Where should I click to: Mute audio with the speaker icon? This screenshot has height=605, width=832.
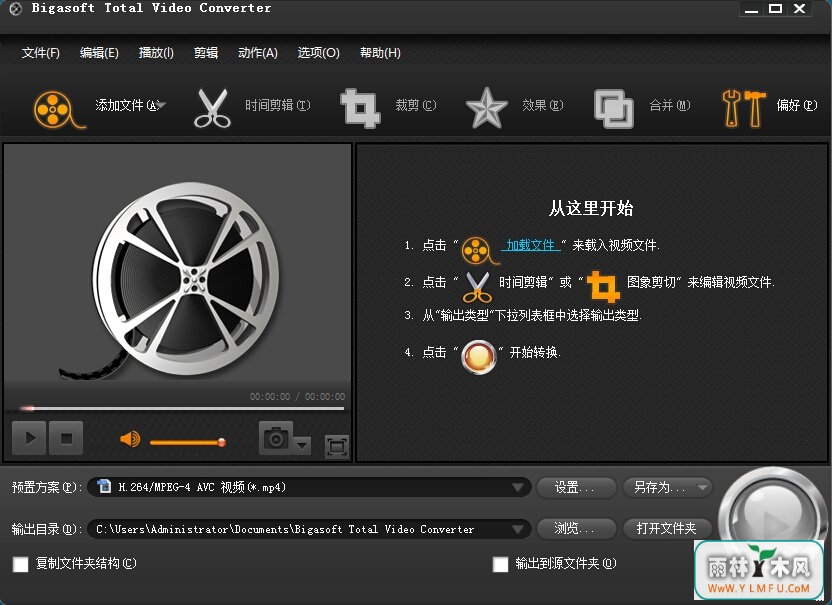click(130, 439)
